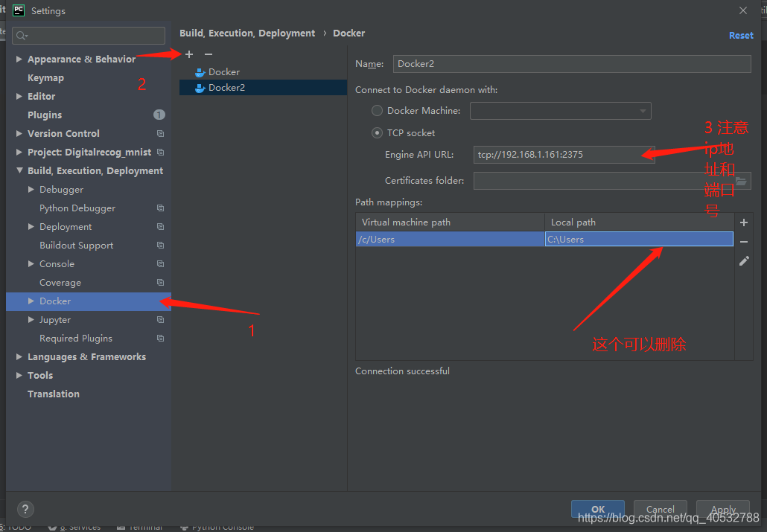Remove selected Docker configuration with minus
This screenshot has width=767, height=532.
coord(209,54)
